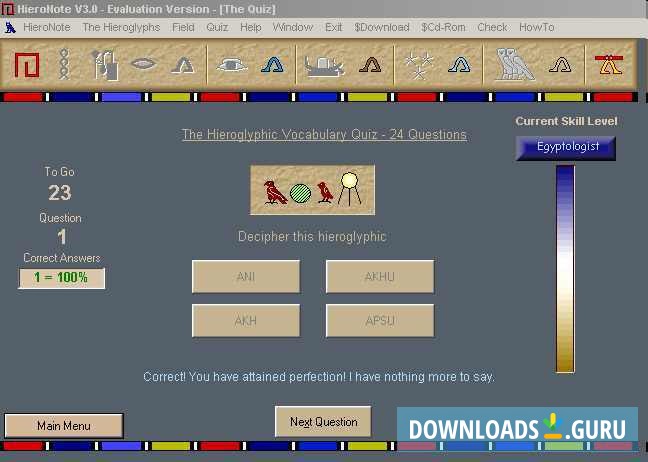The image size is (648, 462).
Task: Click the 'Current Skill Level' label
Action: pos(566,121)
